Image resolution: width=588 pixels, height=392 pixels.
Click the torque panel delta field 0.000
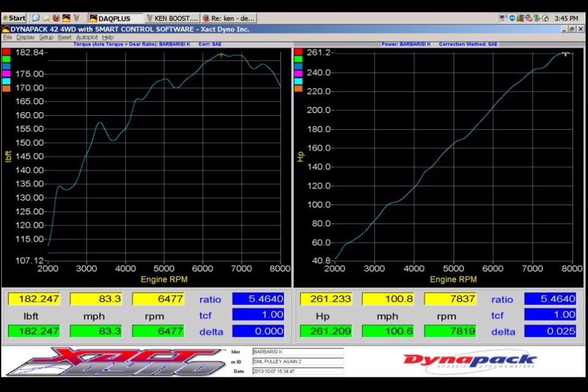coord(258,331)
